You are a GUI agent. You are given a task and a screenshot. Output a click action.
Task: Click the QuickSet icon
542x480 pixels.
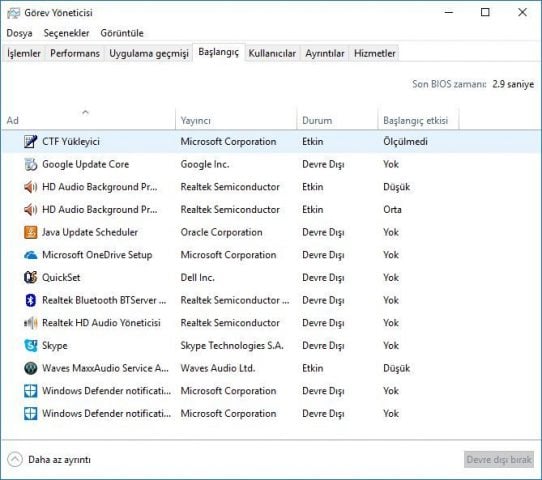pos(30,277)
